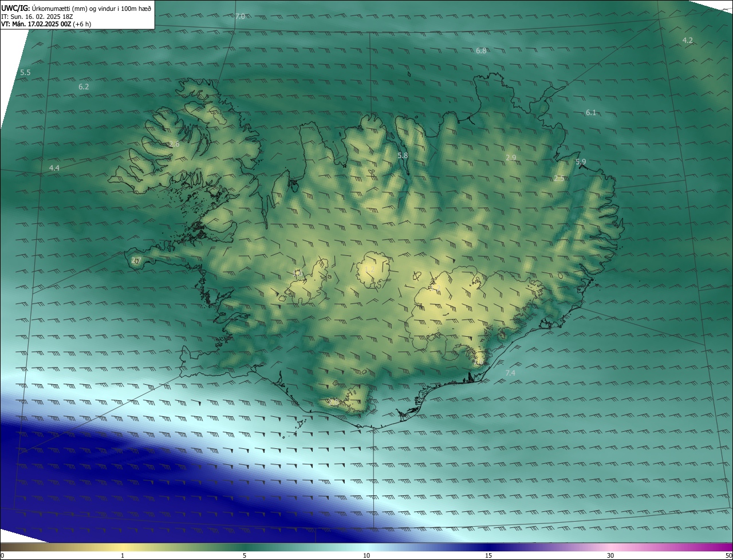Click the 2.6 value on the Westfjords
This screenshot has height=560, width=733.
(174, 144)
